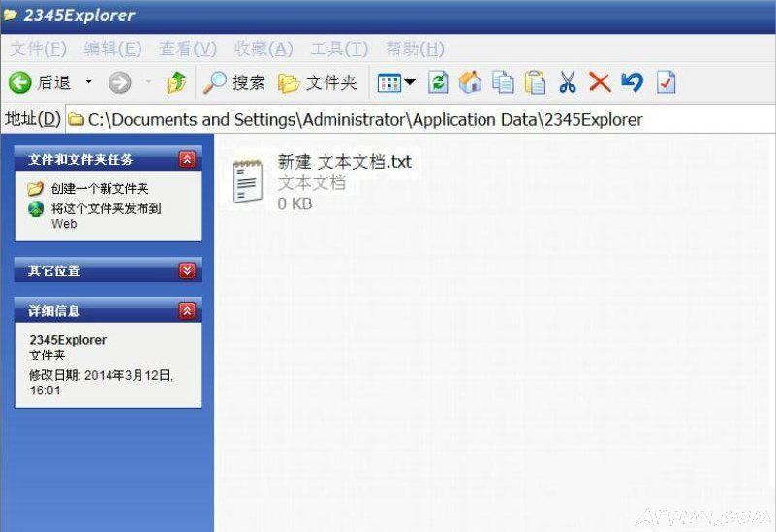The width and height of the screenshot is (776, 532).
Task: Click the Copy documents icon
Action: click(503, 82)
